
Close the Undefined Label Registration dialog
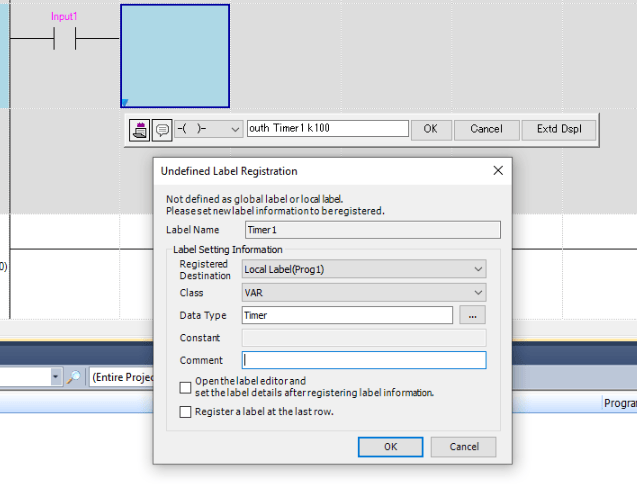click(498, 171)
